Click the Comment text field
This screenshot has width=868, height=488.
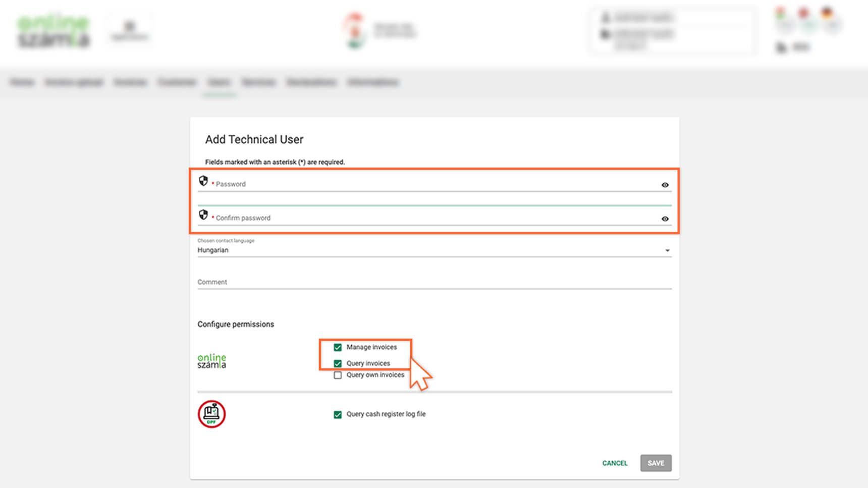pos(435,282)
